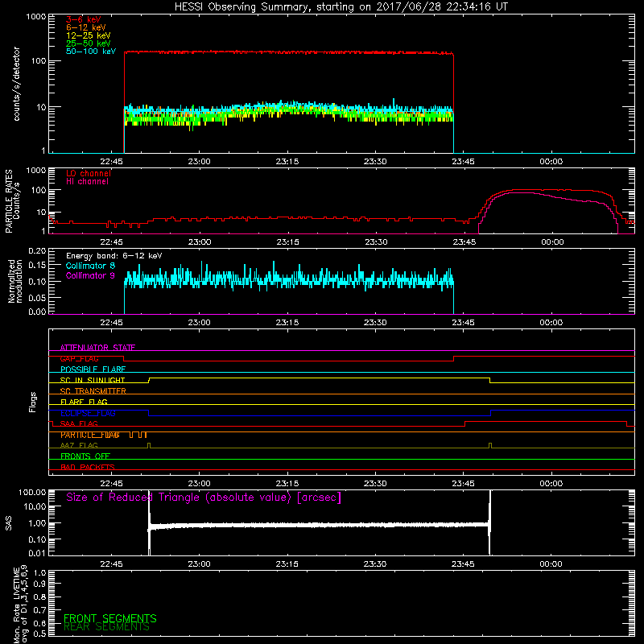Image resolution: width=644 pixels, height=644 pixels.
Task: Click the 23:00 tick under the SAS plot
Action: [199, 564]
